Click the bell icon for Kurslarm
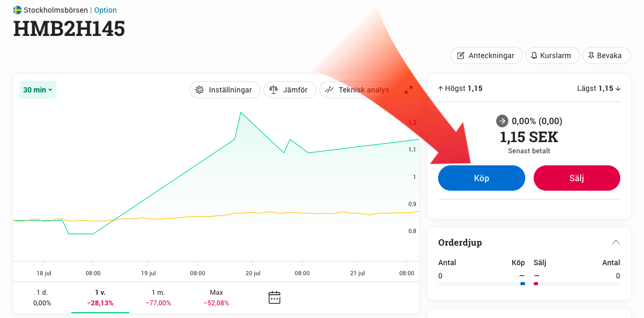This screenshot has height=318, width=644. (x=534, y=55)
